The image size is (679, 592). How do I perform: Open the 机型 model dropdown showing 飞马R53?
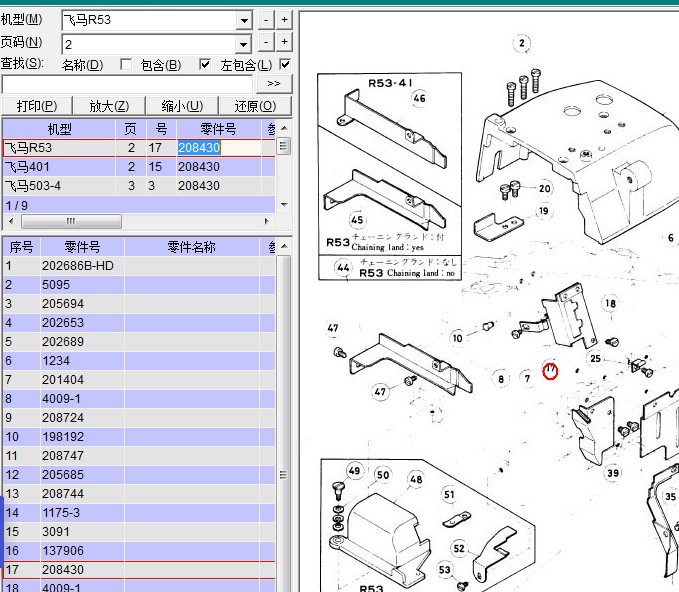pos(244,20)
